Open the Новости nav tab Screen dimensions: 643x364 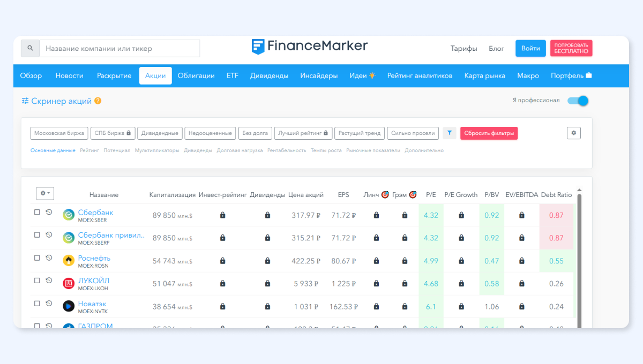70,76
